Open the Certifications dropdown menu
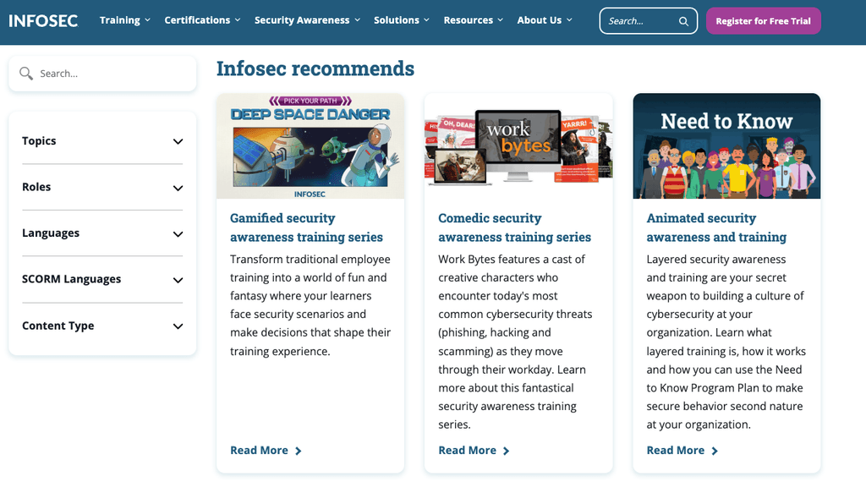The image size is (866, 504). [202, 20]
